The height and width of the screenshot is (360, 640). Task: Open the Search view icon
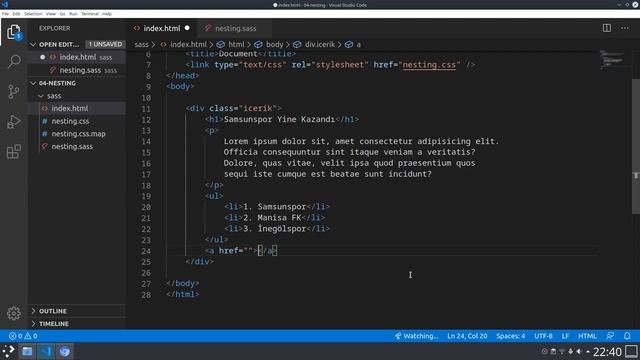13,62
